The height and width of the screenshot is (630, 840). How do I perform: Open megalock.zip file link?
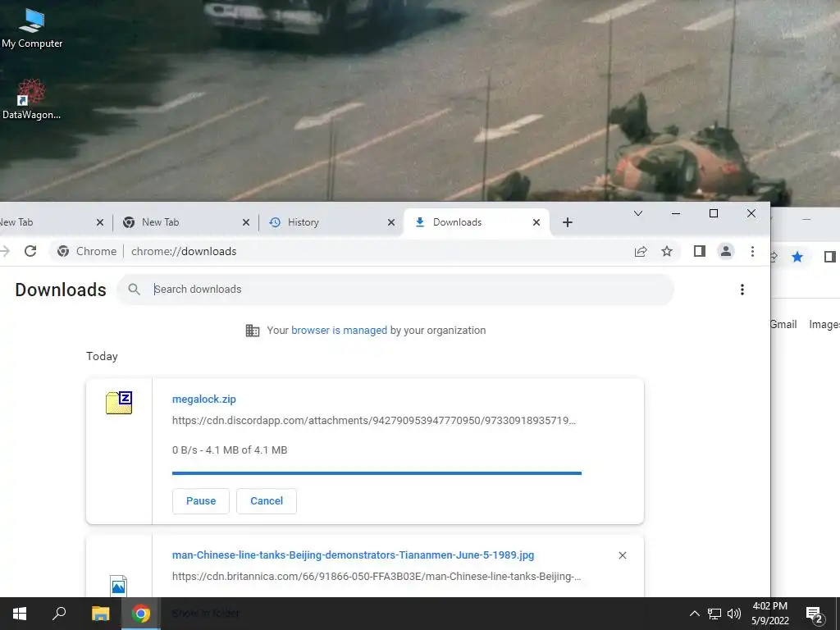click(x=203, y=399)
